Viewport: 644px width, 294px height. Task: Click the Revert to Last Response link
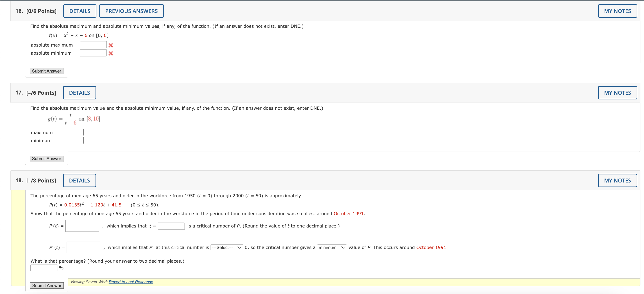131,282
